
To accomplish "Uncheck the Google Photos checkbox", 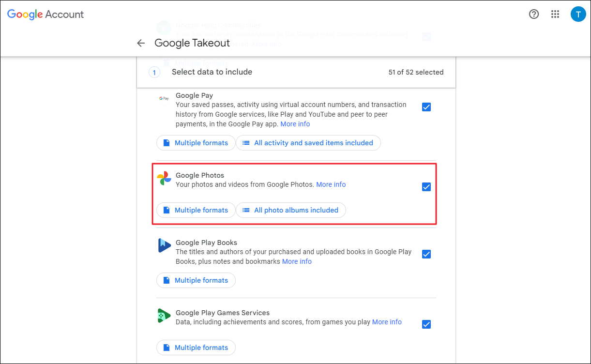I will pyautogui.click(x=426, y=187).
